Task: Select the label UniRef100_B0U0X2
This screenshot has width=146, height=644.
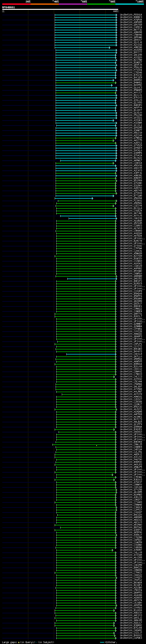Action: pyautogui.click(x=131, y=635)
